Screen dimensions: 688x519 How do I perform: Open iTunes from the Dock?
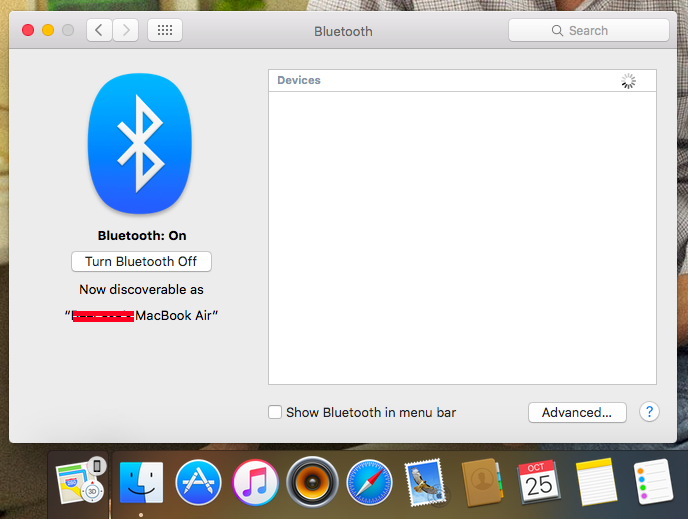click(255, 482)
